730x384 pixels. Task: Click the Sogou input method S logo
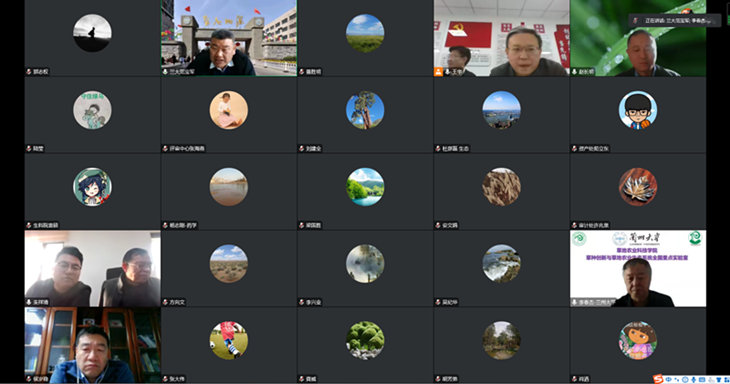tap(658, 379)
